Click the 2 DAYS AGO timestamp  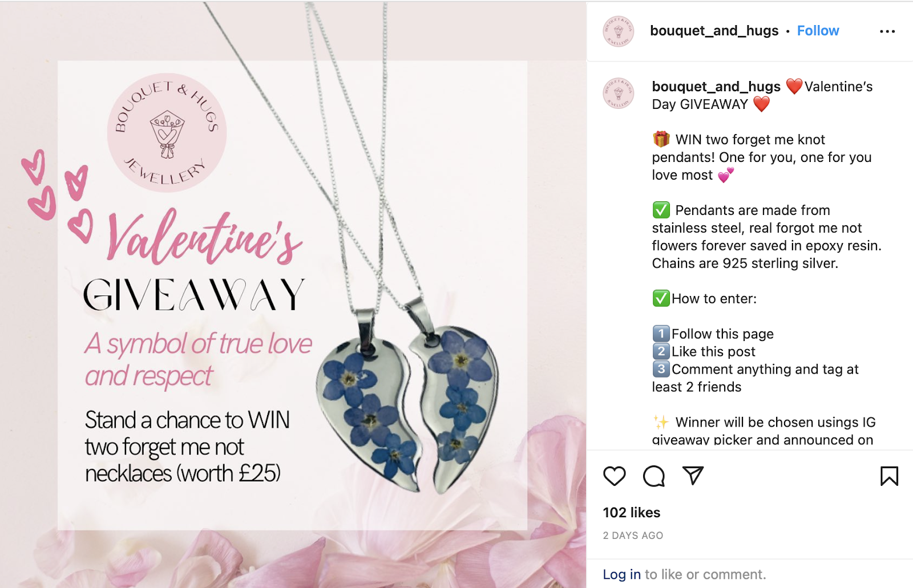click(x=633, y=536)
